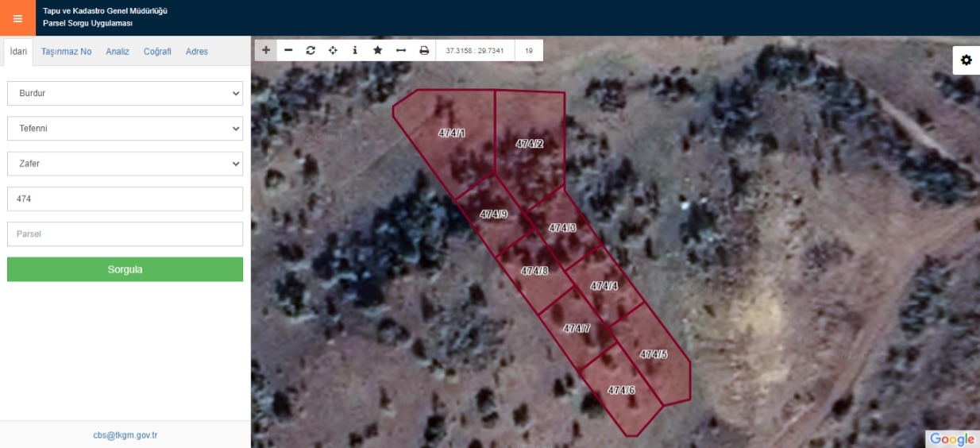
Task: Click the Parsel input field
Action: [x=125, y=234]
